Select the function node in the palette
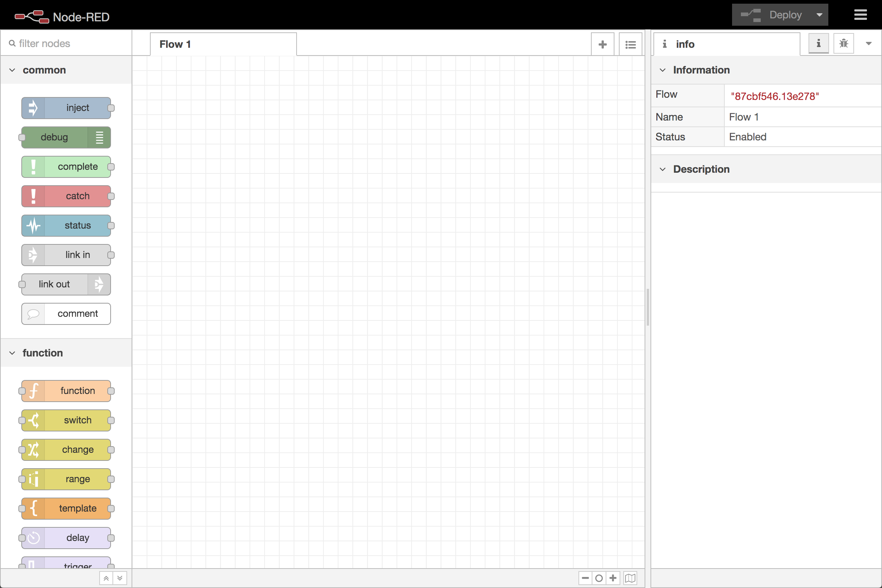Screen dimensions: 882x588 coord(66,391)
